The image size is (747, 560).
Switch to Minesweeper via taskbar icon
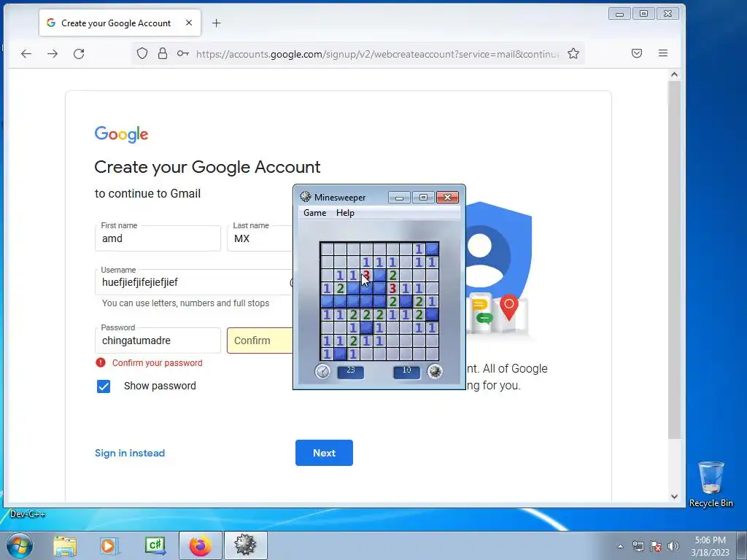click(x=245, y=545)
